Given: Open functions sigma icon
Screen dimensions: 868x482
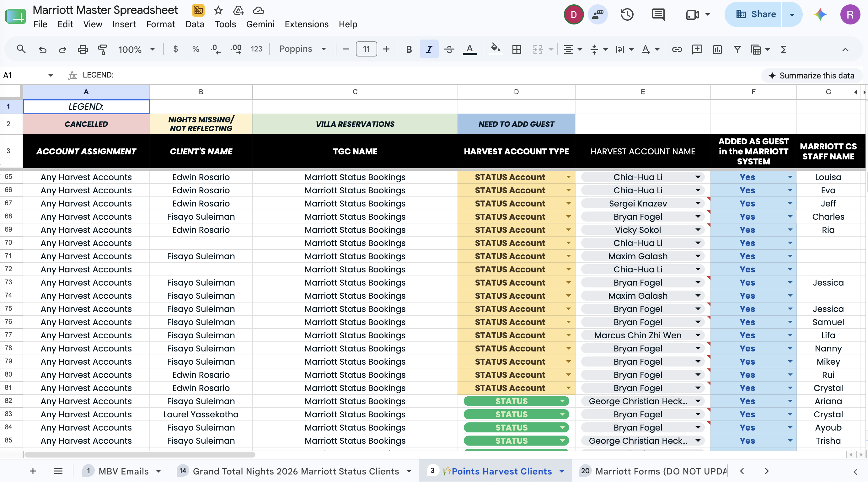Looking at the screenshot, I should 783,50.
